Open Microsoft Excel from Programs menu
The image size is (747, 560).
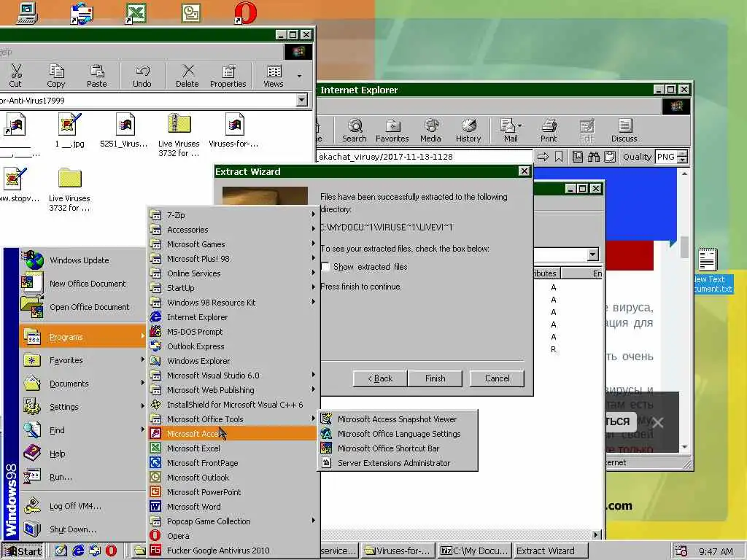pos(233,448)
